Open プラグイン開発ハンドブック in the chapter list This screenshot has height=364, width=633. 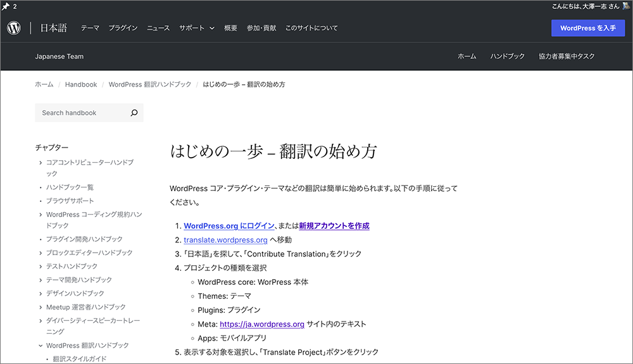click(84, 239)
